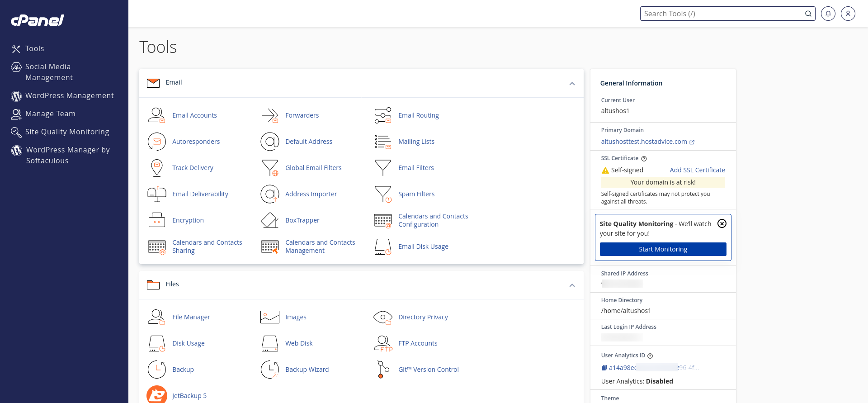Open the Disk Usage drive icon
Image resolution: width=868 pixels, height=403 pixels.
click(156, 343)
